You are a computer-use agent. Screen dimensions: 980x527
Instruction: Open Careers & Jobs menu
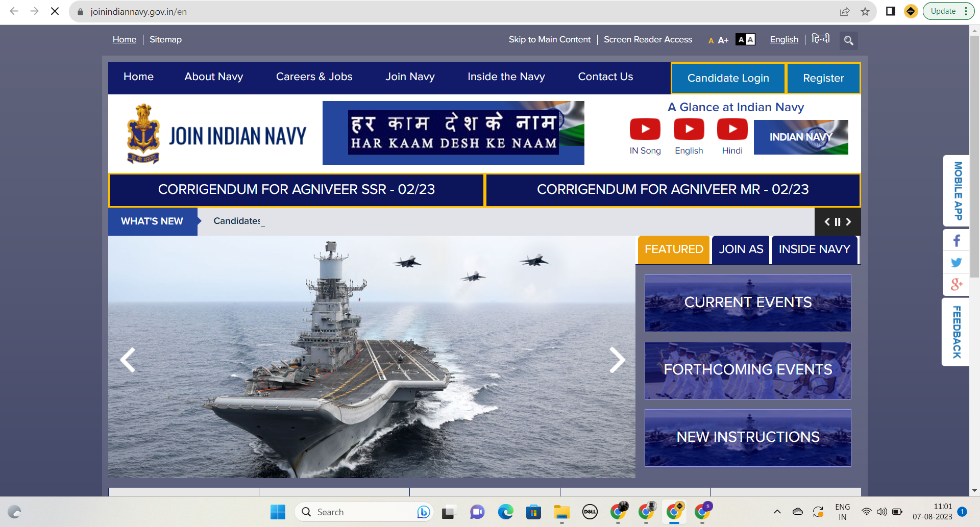pyautogui.click(x=314, y=77)
